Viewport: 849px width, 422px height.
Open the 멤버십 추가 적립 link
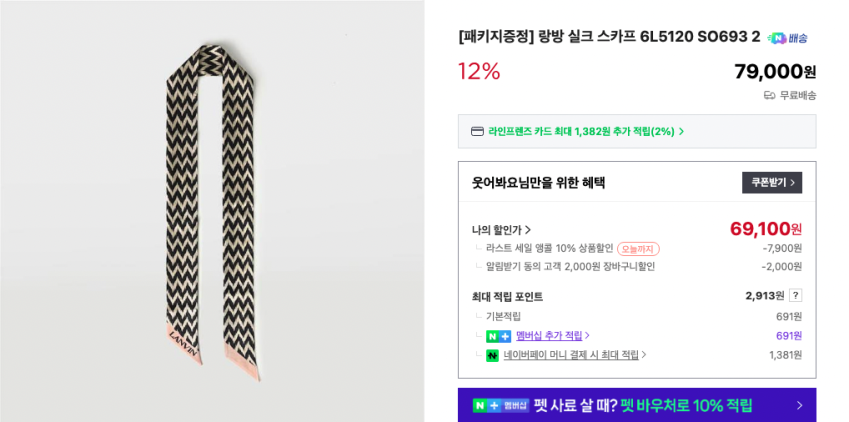552,336
